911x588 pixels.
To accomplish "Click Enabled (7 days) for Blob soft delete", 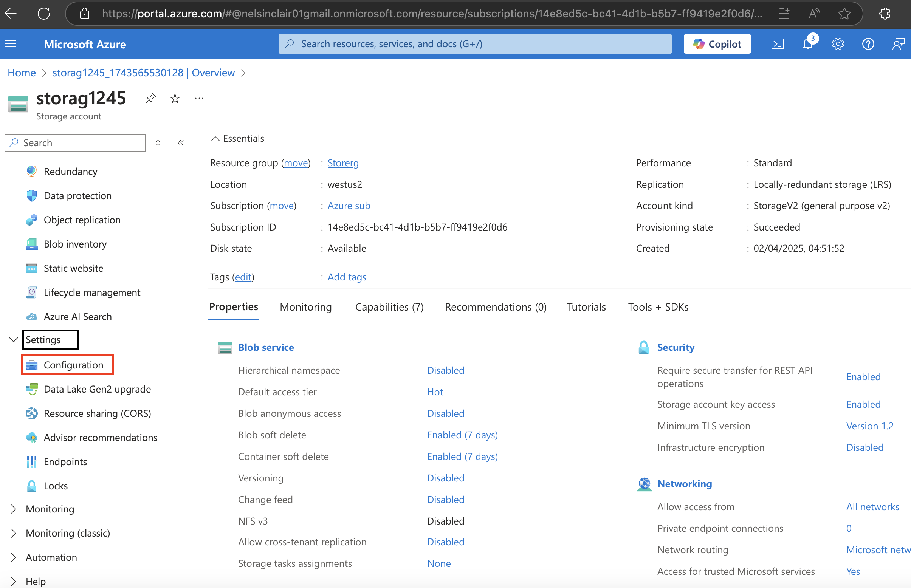I will tap(462, 435).
